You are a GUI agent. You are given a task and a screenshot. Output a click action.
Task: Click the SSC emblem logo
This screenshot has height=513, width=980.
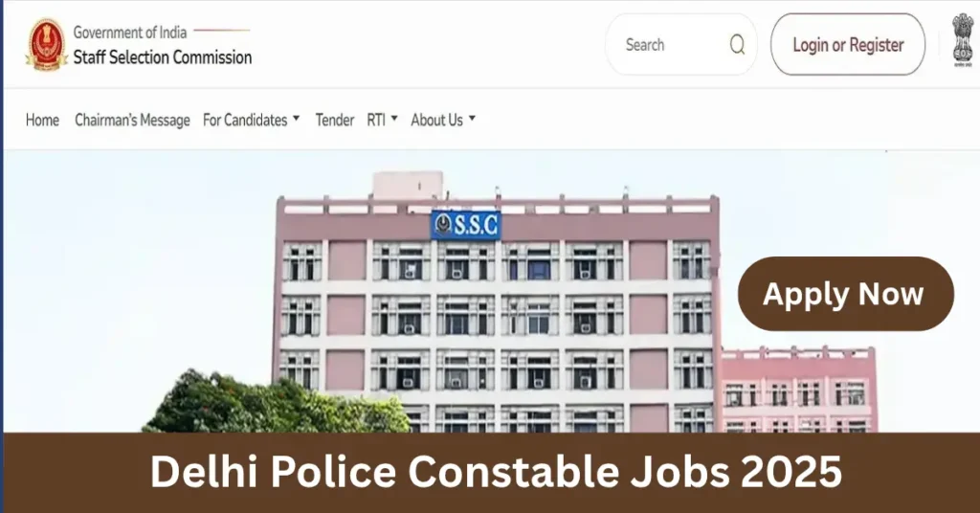pos(46,44)
